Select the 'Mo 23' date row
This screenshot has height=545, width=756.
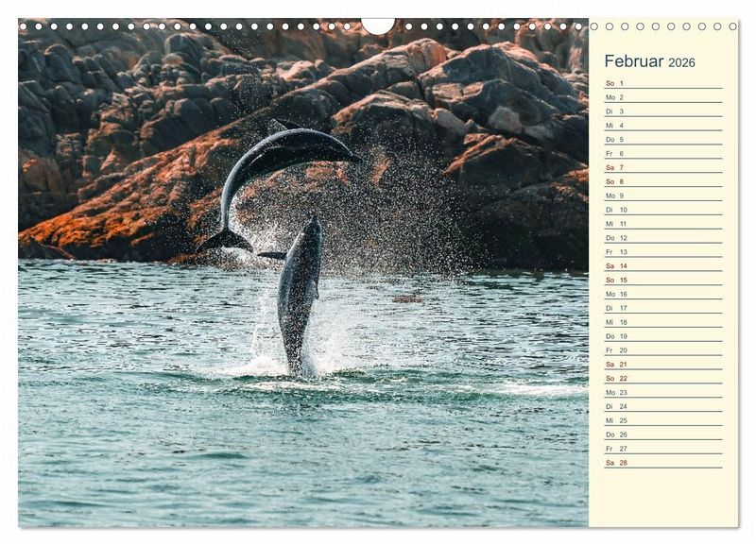click(x=663, y=392)
